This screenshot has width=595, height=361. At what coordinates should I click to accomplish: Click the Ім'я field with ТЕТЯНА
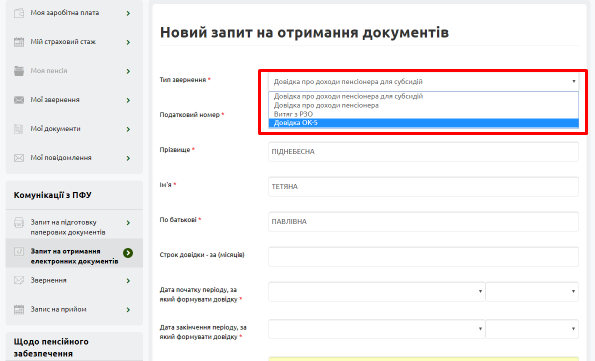423,186
